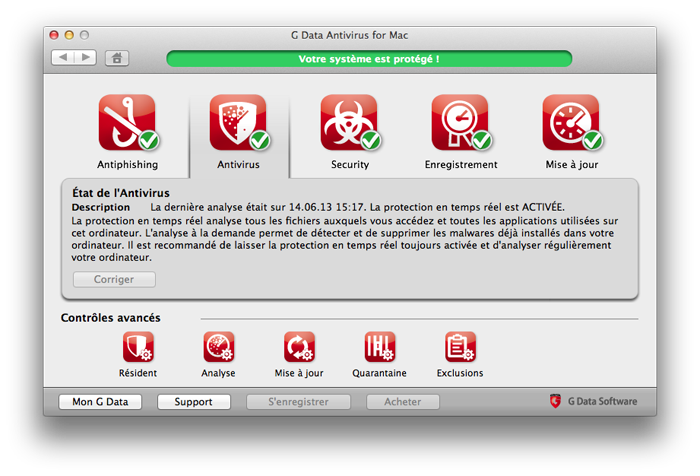
Task: Open the Security biohazard icon
Action: pyautogui.click(x=350, y=123)
